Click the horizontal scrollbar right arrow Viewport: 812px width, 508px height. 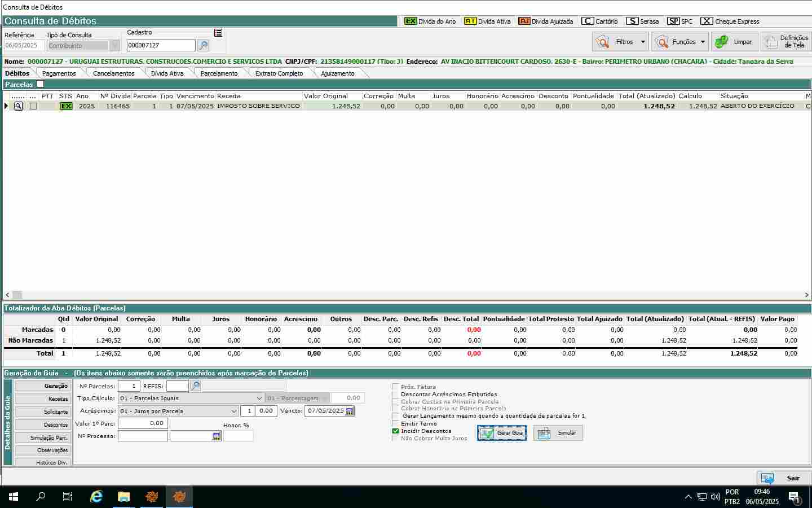tap(807, 295)
